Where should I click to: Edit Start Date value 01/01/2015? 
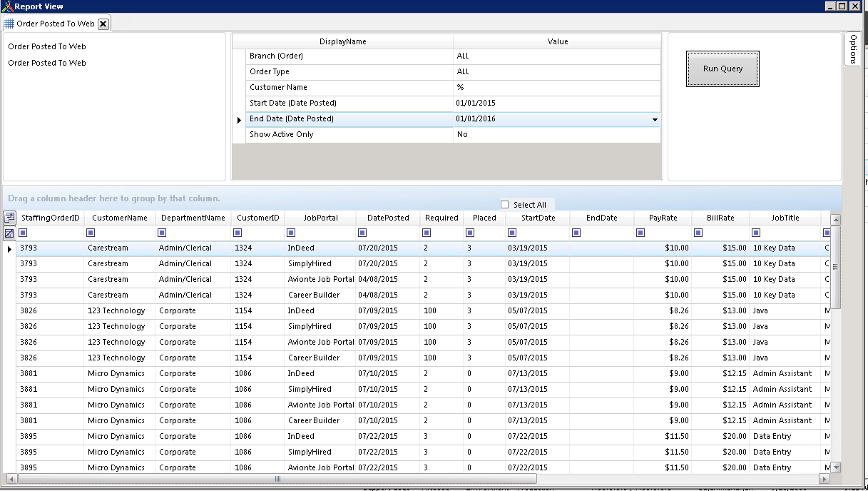coord(557,103)
